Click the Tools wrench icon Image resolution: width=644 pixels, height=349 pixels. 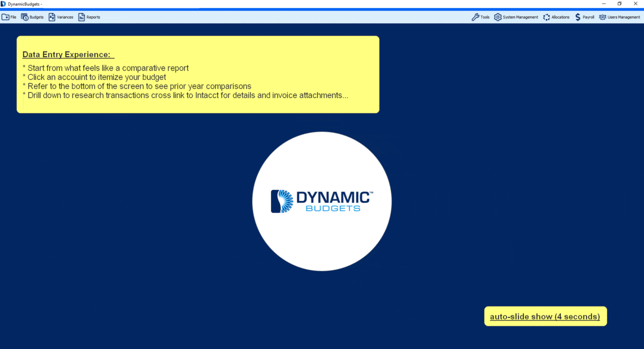[x=475, y=17]
